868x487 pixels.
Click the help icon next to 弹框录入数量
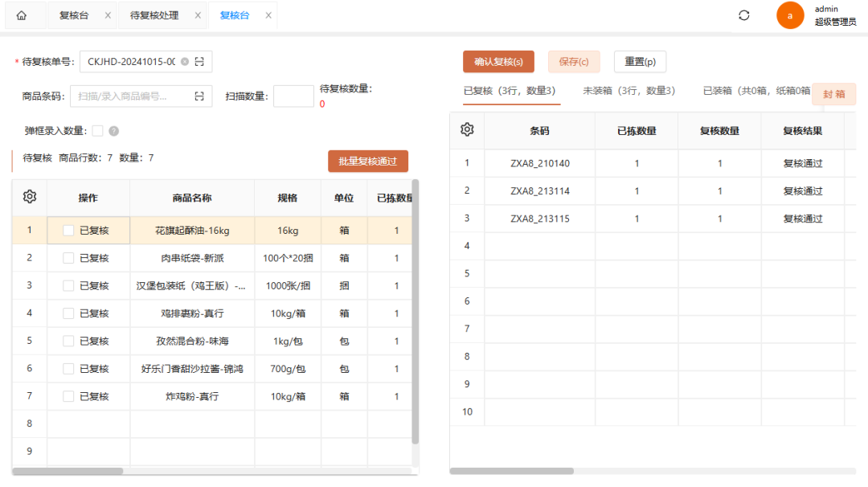pyautogui.click(x=114, y=131)
